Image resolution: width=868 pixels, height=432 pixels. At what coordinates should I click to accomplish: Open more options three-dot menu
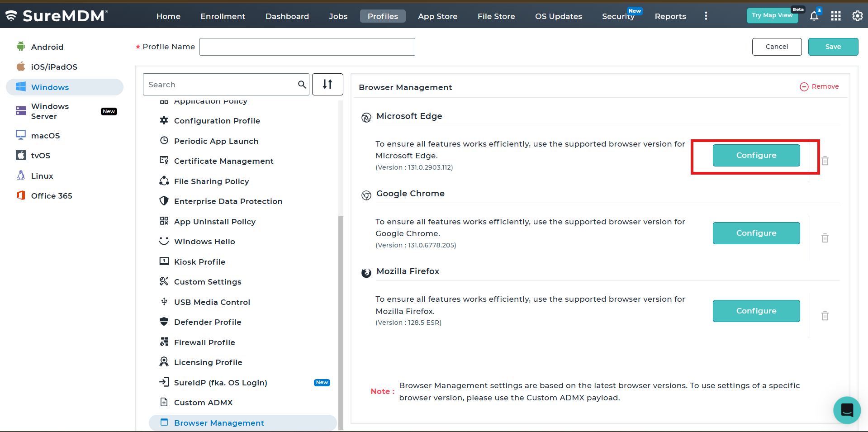click(706, 16)
